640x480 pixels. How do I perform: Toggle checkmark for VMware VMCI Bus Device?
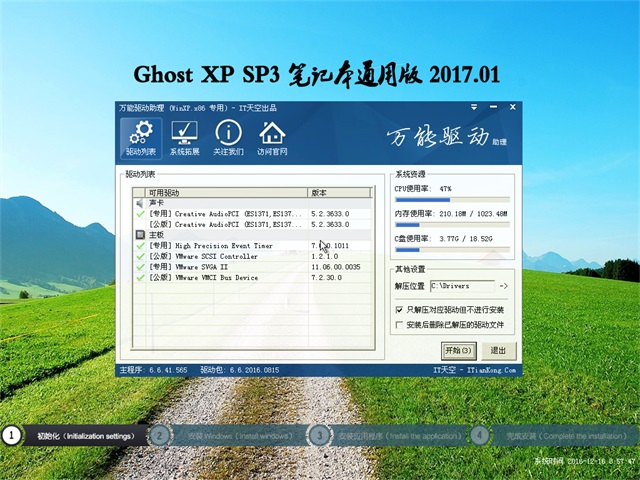click(140, 278)
